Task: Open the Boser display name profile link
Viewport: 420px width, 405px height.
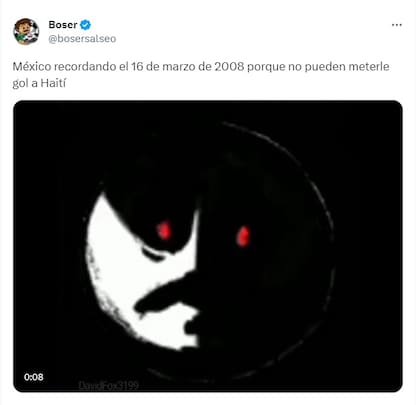Action: point(63,25)
